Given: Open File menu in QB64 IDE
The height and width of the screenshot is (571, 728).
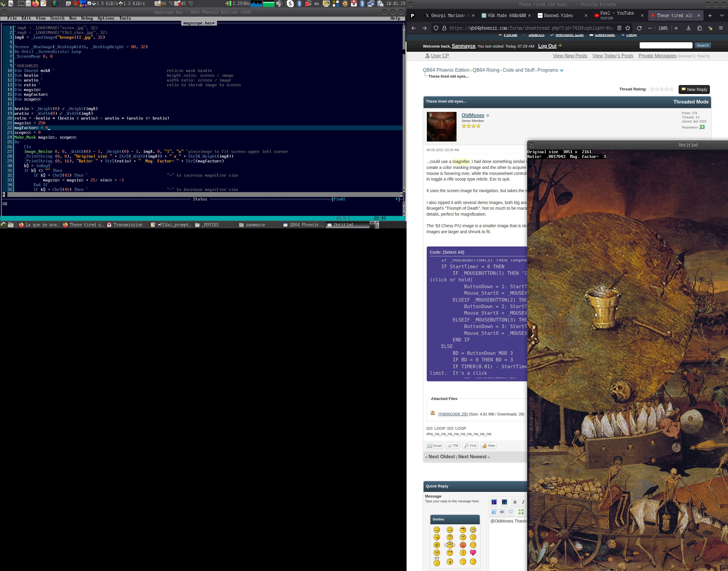Looking at the screenshot, I should coord(12,18).
